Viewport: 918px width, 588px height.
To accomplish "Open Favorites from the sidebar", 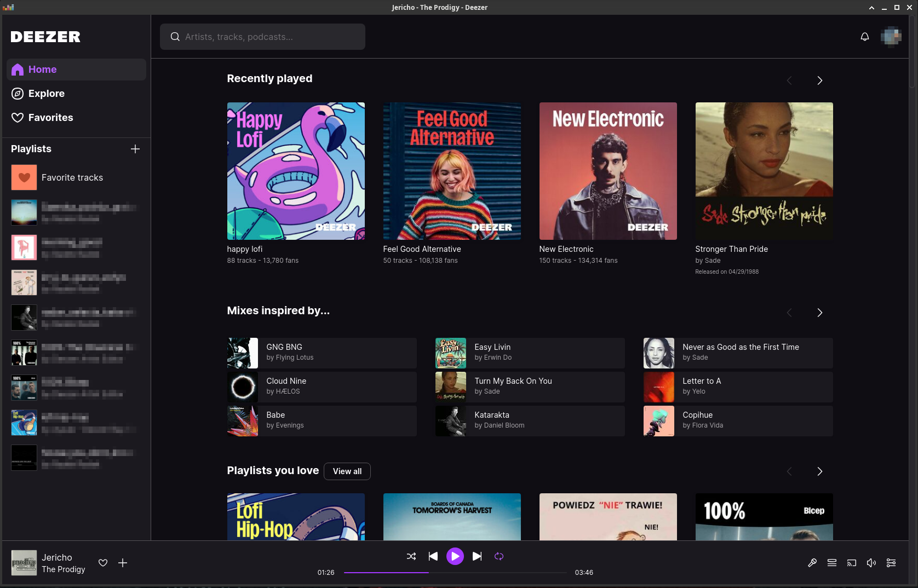I will 51,117.
